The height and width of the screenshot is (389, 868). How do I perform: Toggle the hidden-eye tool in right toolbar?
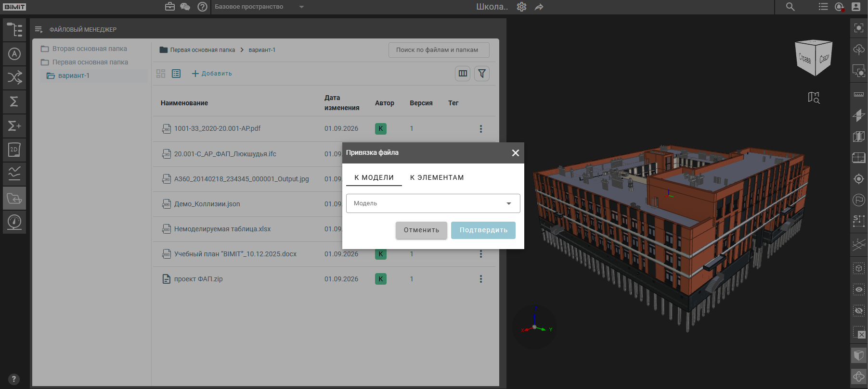859,311
